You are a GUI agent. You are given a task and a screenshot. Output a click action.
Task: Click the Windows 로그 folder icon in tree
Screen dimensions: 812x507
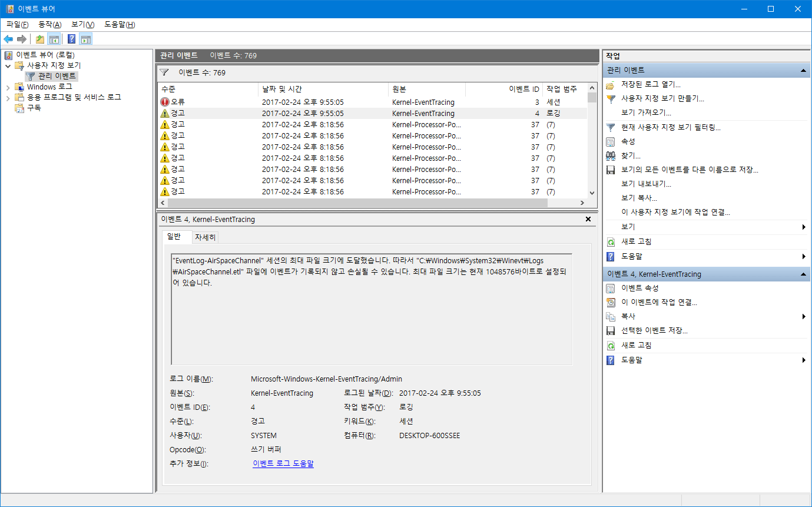tap(19, 87)
